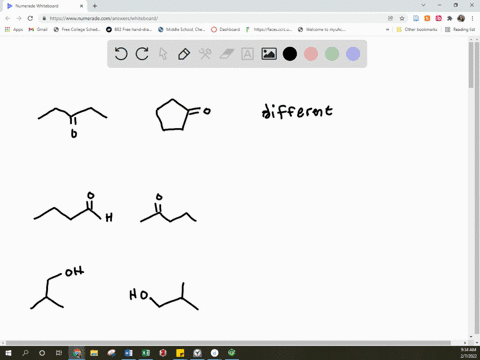Click the blue document extension icon

[416, 18]
